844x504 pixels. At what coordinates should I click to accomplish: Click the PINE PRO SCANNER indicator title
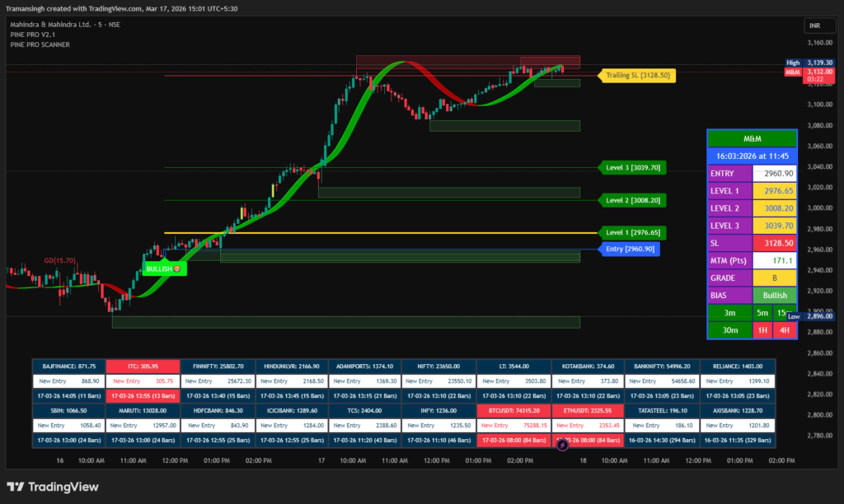tap(40, 44)
